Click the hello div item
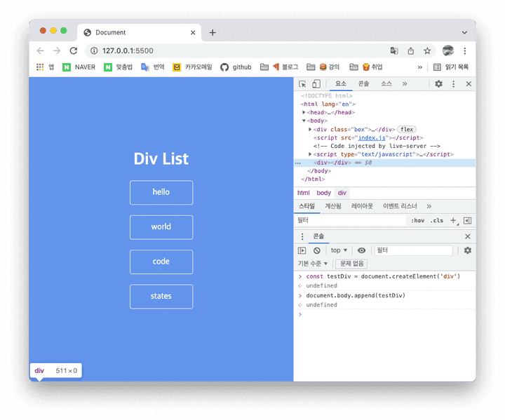Image resolution: width=505 pixels, height=420 pixels. pos(161,192)
